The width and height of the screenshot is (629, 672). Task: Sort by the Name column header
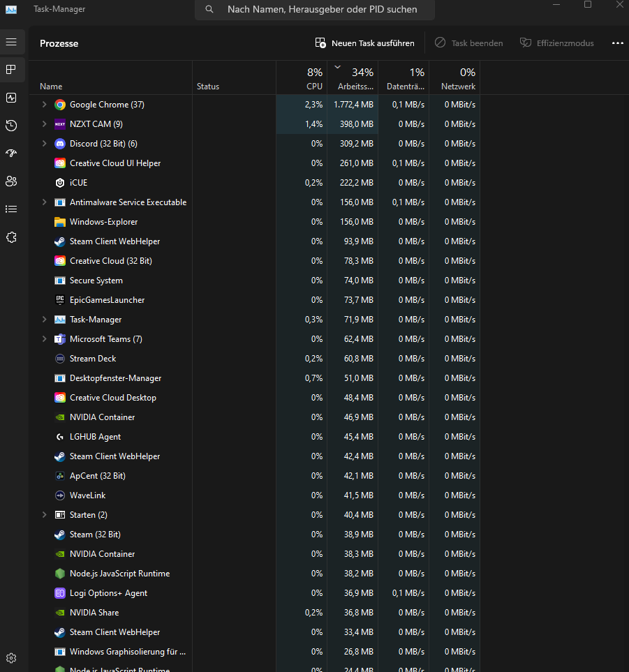tap(110, 77)
